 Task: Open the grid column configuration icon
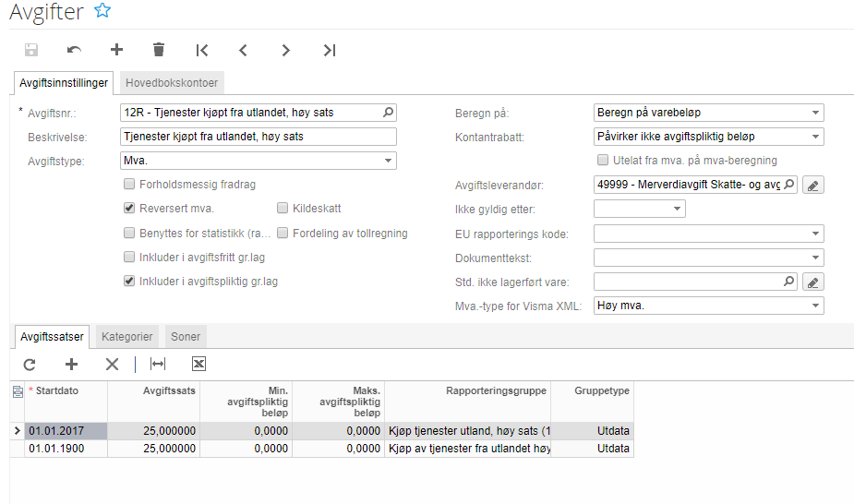18,391
